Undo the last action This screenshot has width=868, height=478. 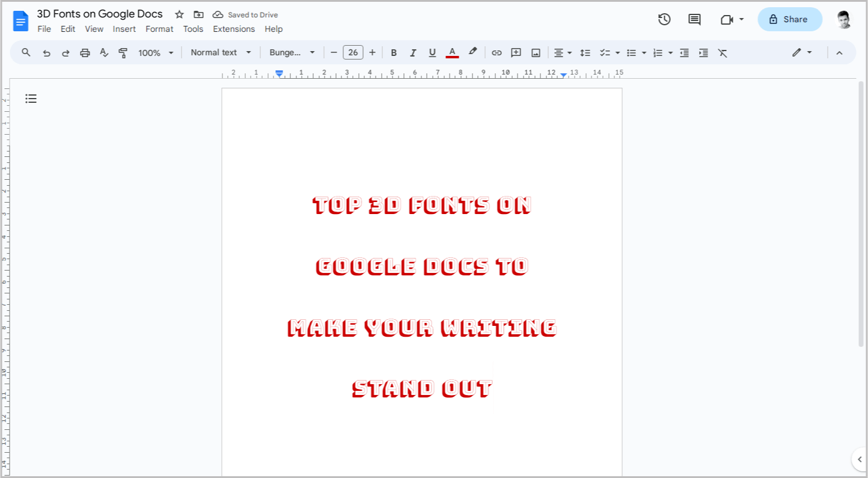[x=46, y=53]
